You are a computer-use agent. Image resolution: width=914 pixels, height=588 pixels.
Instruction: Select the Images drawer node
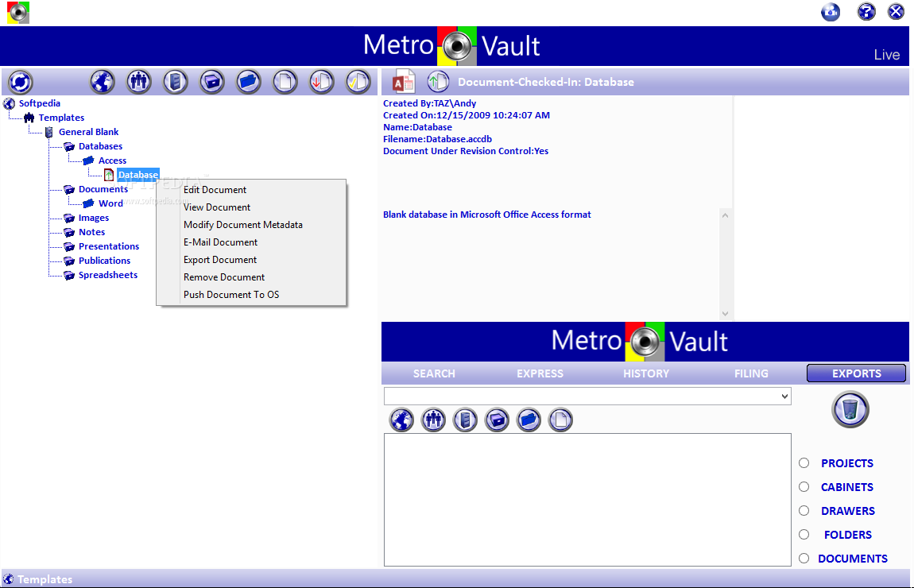tap(94, 218)
